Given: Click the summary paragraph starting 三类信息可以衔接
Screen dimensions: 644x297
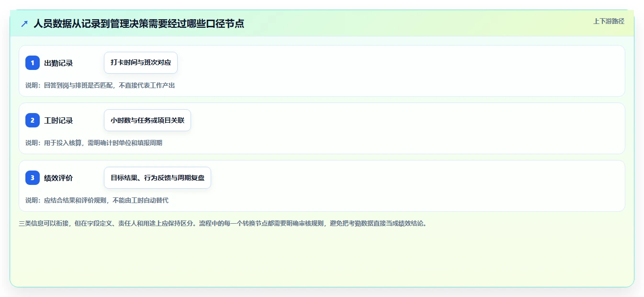Looking at the screenshot, I should (223, 223).
